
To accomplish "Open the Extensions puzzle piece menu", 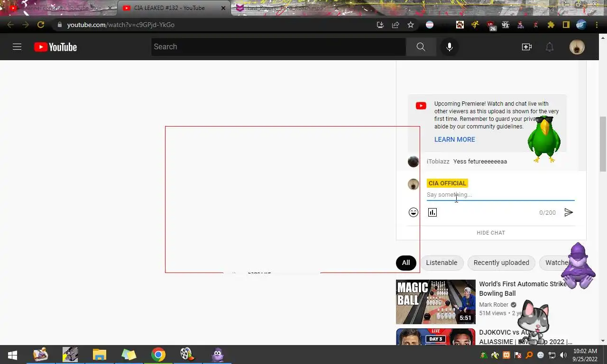I will click(551, 25).
